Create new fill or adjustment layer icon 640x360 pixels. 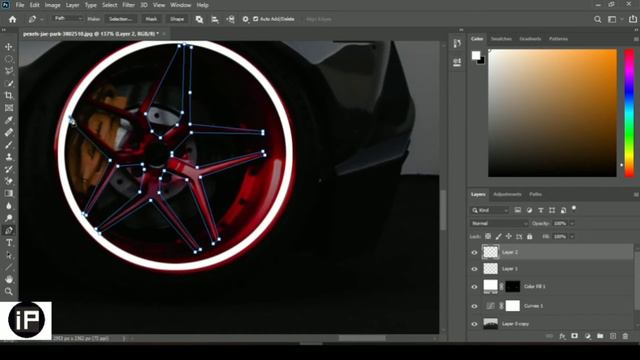coord(587,336)
